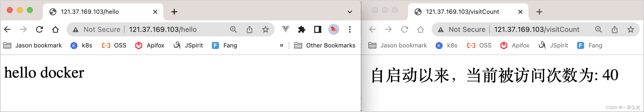Open the Chrome three-dot menu
The height and width of the screenshot is (112, 644).
(350, 30)
